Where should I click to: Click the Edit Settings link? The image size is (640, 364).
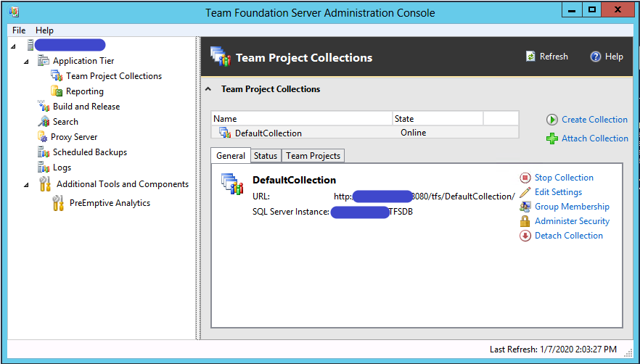(559, 192)
